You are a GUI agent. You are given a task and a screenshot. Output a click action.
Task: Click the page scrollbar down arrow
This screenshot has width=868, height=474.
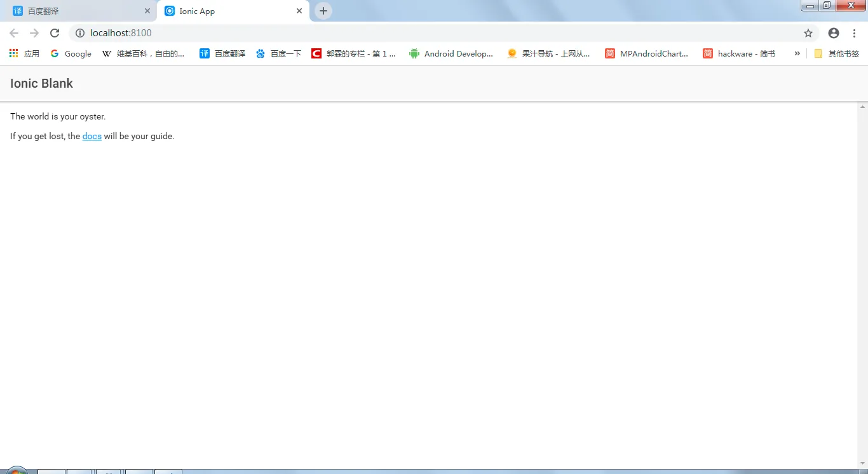tap(862, 463)
